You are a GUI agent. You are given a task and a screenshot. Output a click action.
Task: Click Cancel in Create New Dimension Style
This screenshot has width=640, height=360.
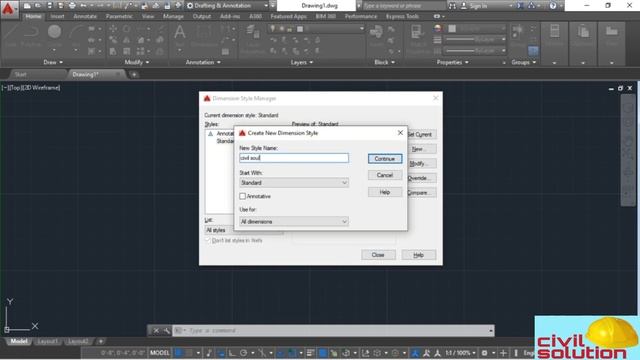click(384, 175)
